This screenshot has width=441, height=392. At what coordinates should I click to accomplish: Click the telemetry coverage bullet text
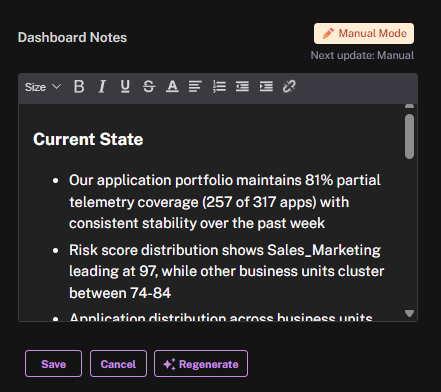225,202
